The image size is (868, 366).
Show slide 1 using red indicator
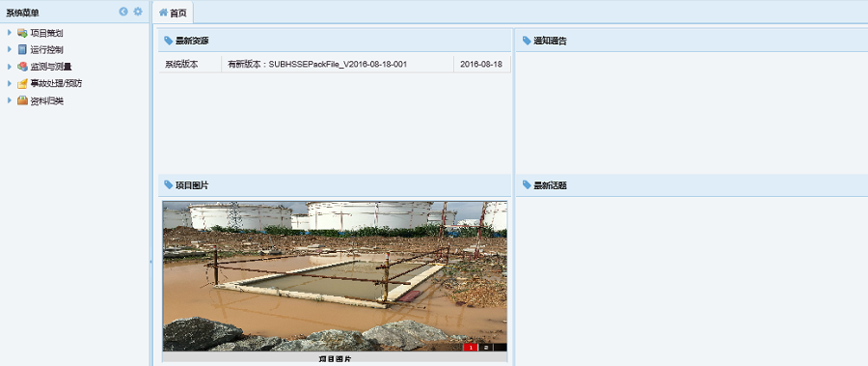471,347
